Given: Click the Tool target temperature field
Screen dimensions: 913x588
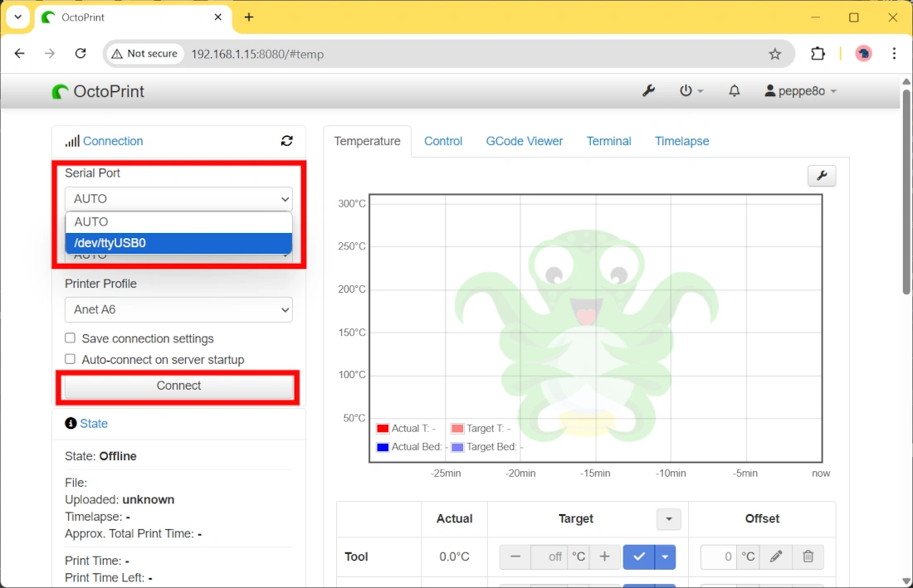Looking at the screenshot, I should 549,556.
